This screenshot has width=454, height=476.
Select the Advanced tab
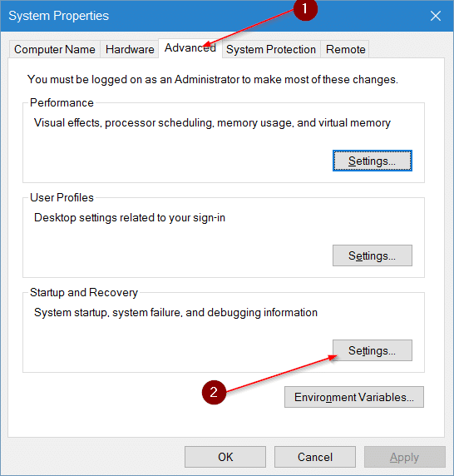click(x=190, y=48)
